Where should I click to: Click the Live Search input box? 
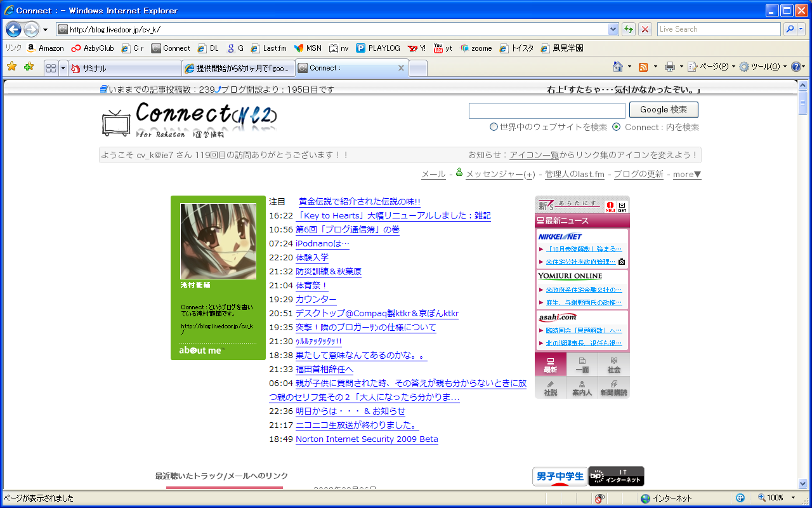pyautogui.click(x=719, y=29)
